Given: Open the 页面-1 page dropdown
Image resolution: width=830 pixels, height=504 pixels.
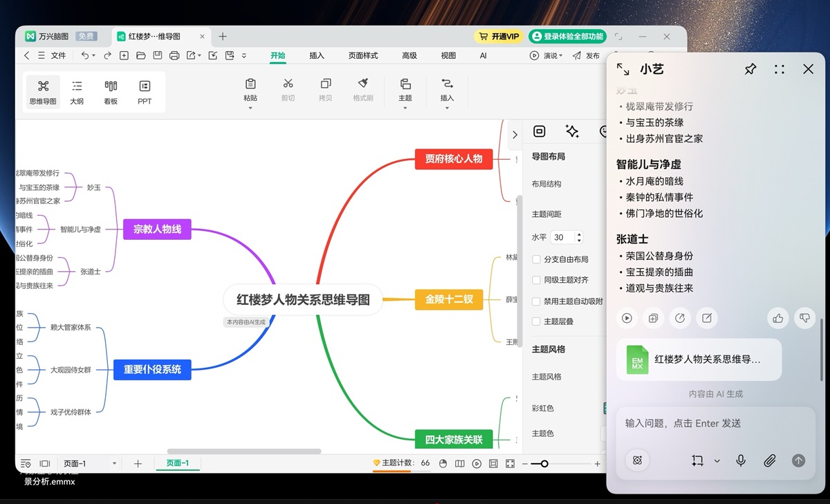Looking at the screenshot, I should pos(113,463).
